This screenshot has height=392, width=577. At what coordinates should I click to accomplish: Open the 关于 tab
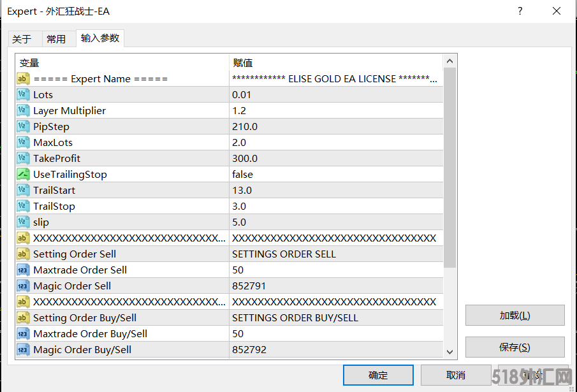22,39
